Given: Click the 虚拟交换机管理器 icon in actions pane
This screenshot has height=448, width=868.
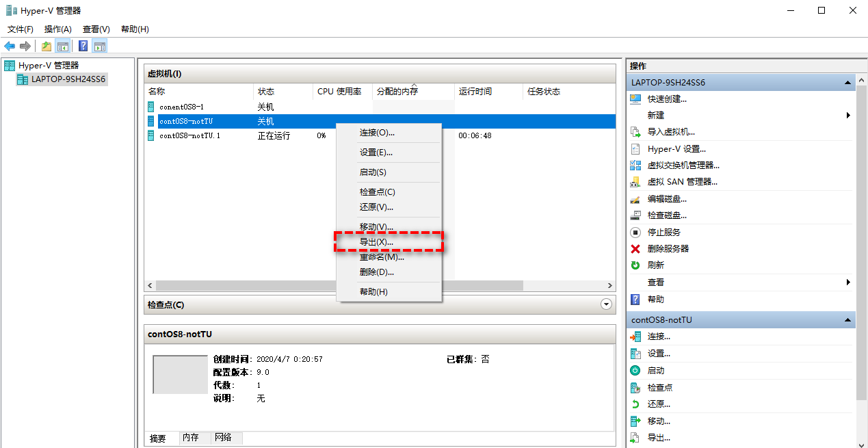Looking at the screenshot, I should coord(635,166).
